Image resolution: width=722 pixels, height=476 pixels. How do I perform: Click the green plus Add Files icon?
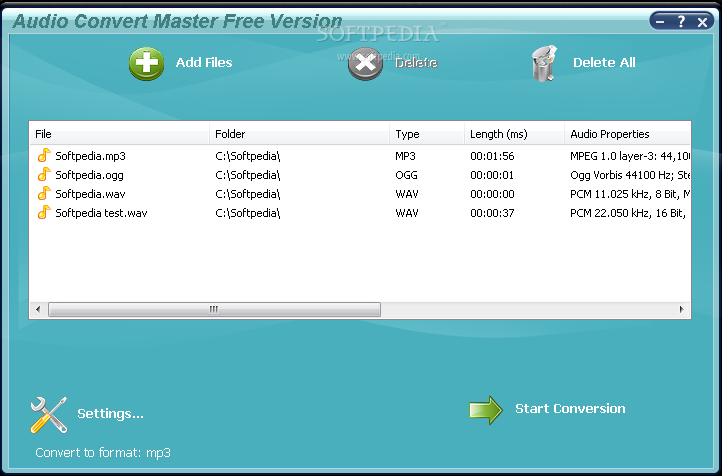(146, 64)
